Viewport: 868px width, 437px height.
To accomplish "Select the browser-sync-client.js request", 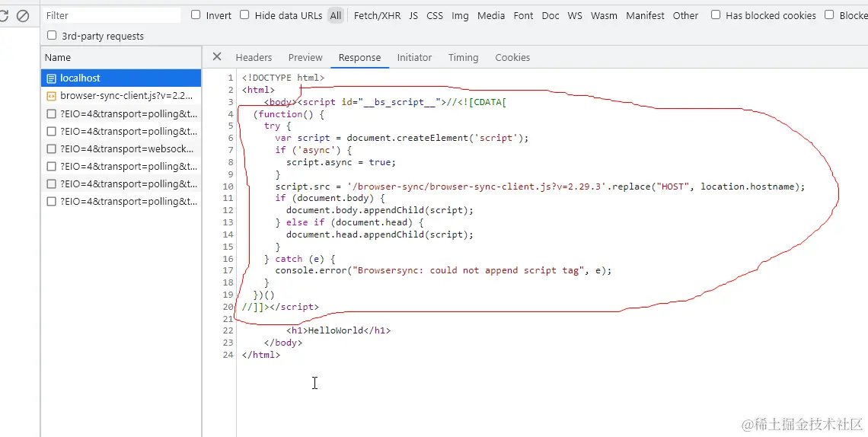I will [x=121, y=96].
